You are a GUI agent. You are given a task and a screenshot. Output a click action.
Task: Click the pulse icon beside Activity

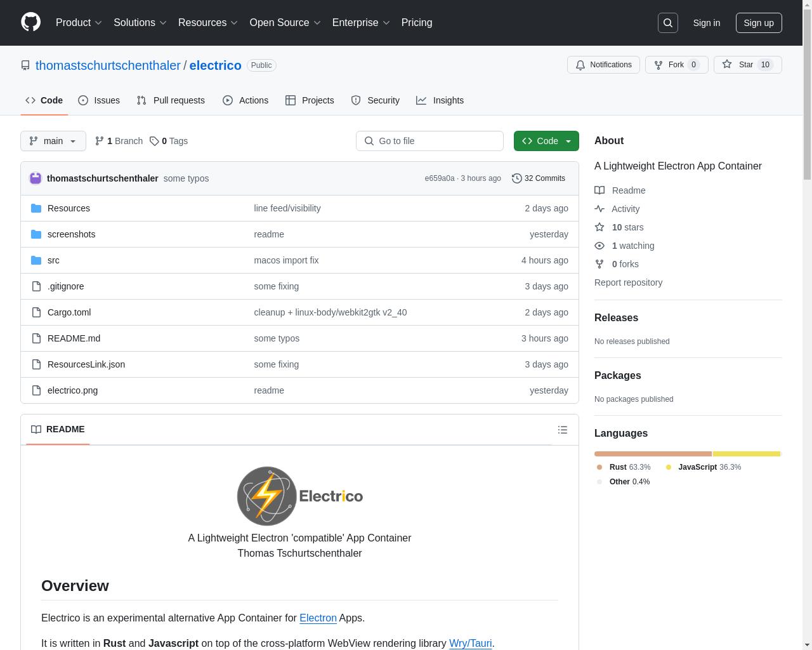tap(599, 209)
